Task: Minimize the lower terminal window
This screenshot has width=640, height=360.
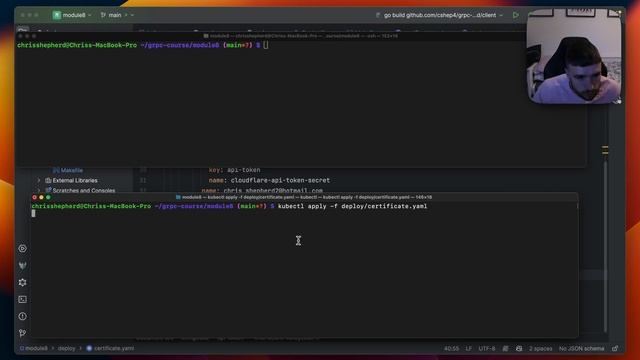Action: 41,197
